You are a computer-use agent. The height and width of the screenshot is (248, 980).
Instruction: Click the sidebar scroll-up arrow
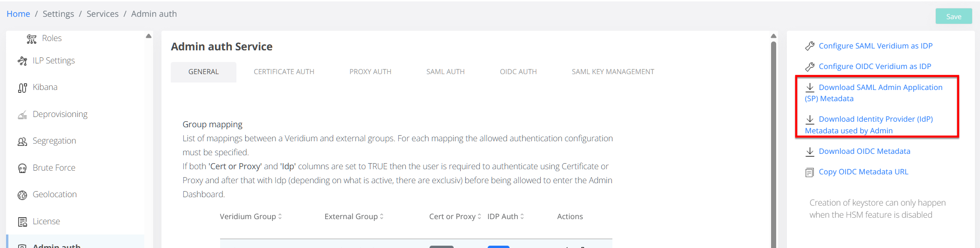coord(148,36)
